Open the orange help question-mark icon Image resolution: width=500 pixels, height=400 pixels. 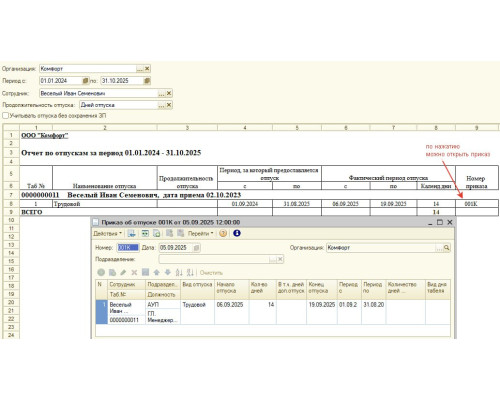[x=223, y=233]
